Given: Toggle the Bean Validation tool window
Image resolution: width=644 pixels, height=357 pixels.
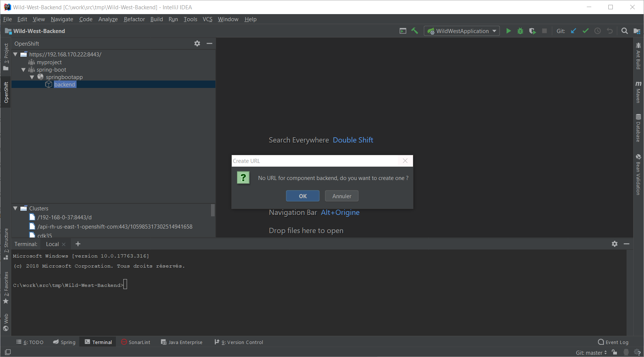Looking at the screenshot, I should 638,174.
